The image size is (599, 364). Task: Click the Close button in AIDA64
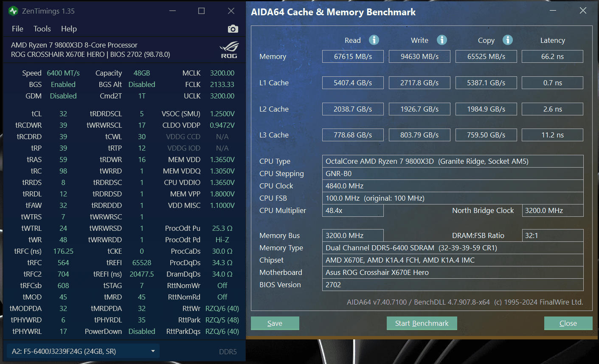pos(568,323)
